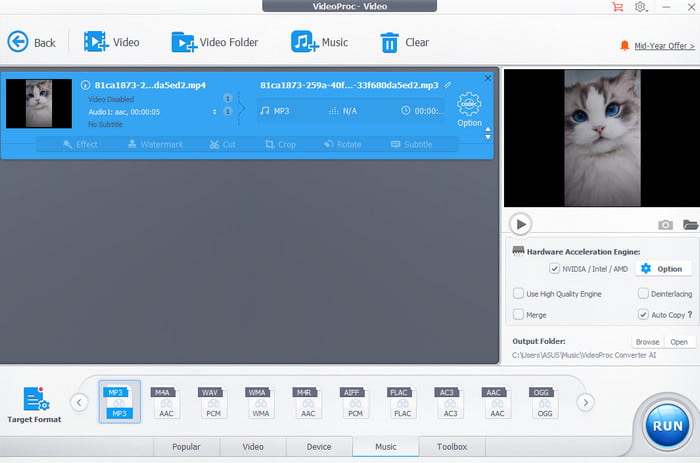Move the item down in the list

coord(488,137)
